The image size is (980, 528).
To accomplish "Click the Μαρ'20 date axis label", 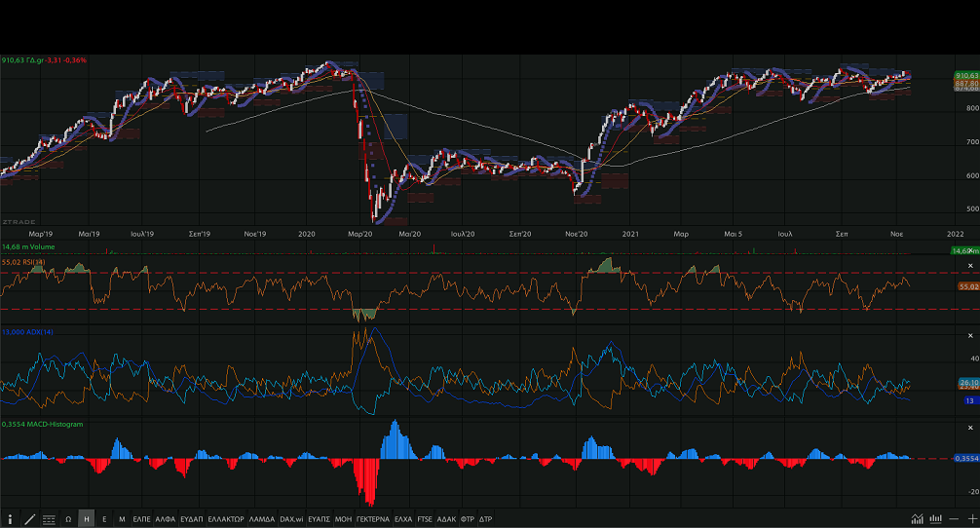I will tap(360, 234).
